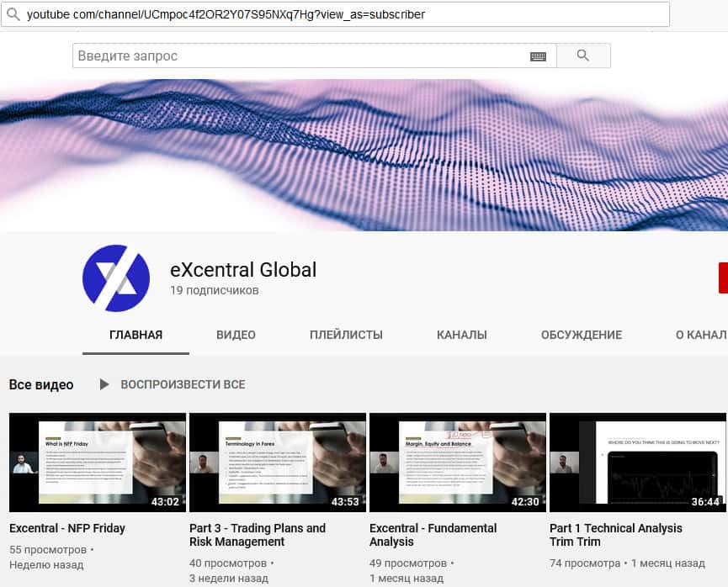
Task: Click the "19 подписчиков" subscriber count
Action: click(215, 290)
